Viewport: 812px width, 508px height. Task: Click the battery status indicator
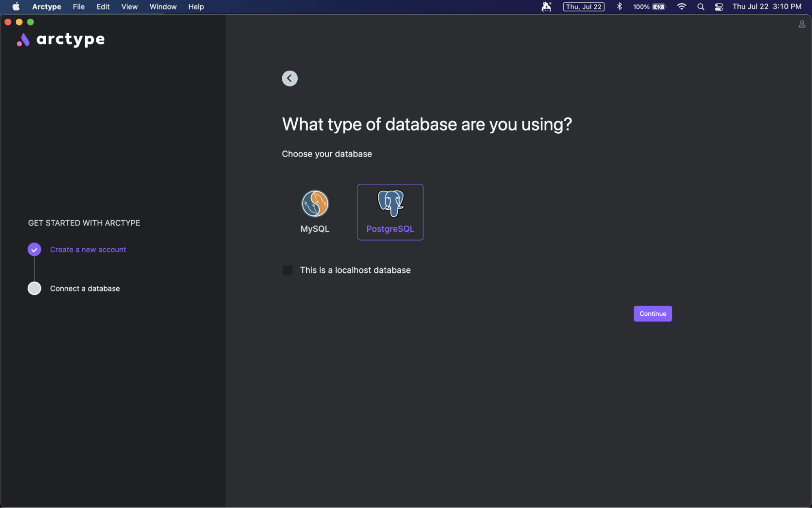tap(650, 7)
